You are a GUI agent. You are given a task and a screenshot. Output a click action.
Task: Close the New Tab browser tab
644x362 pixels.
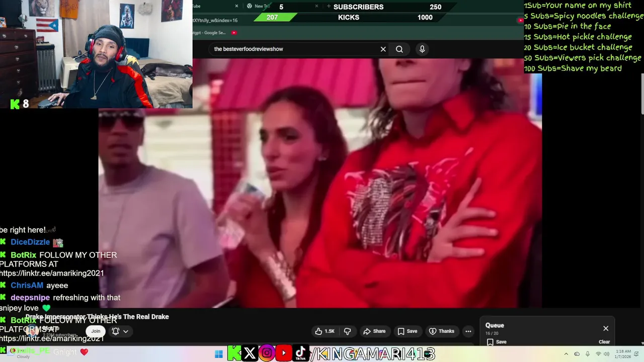coord(316,6)
